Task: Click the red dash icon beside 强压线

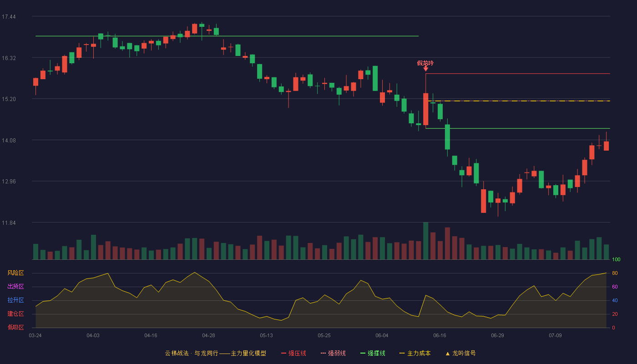Action: point(284,354)
